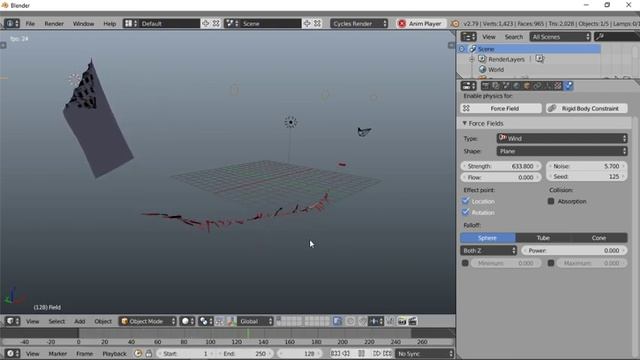The height and width of the screenshot is (360, 640).
Task: Click the Default screen layout name field
Action: pos(169,23)
